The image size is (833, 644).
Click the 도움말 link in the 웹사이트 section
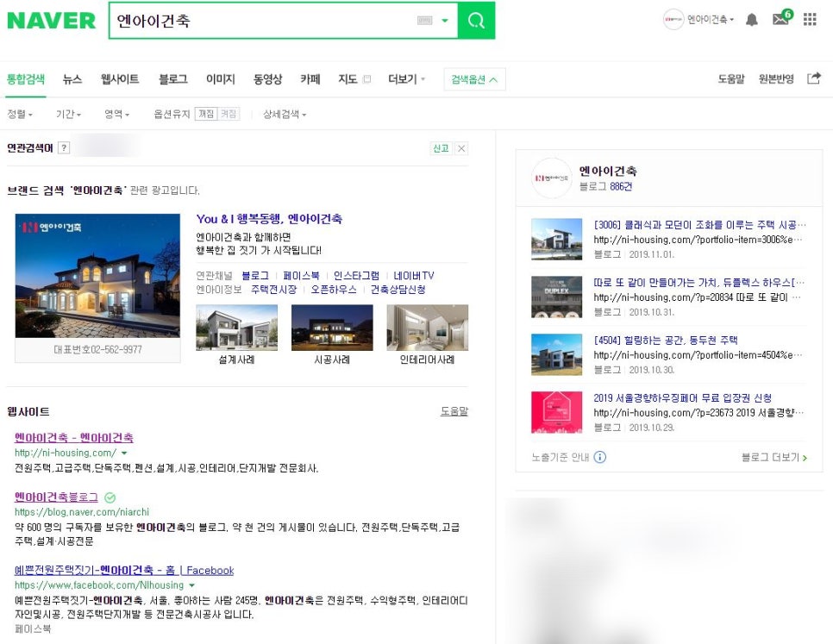pyautogui.click(x=454, y=411)
